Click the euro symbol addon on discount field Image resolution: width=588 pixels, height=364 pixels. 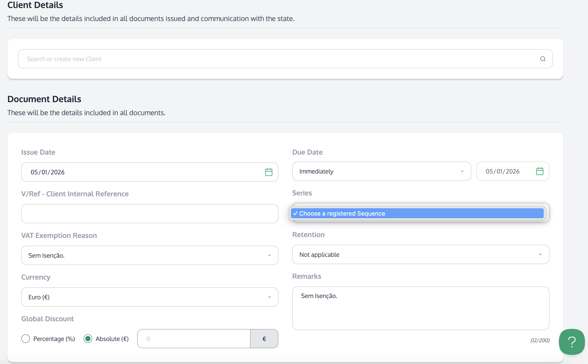click(264, 338)
